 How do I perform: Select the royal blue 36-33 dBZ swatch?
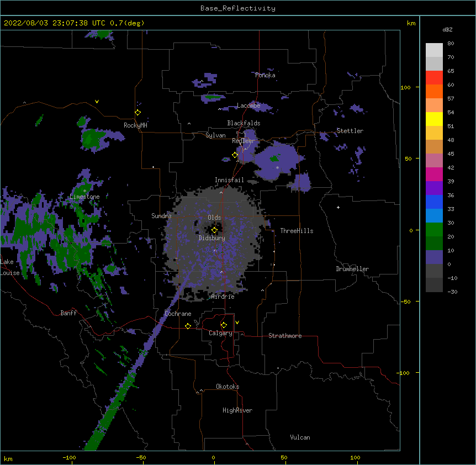[434, 202]
